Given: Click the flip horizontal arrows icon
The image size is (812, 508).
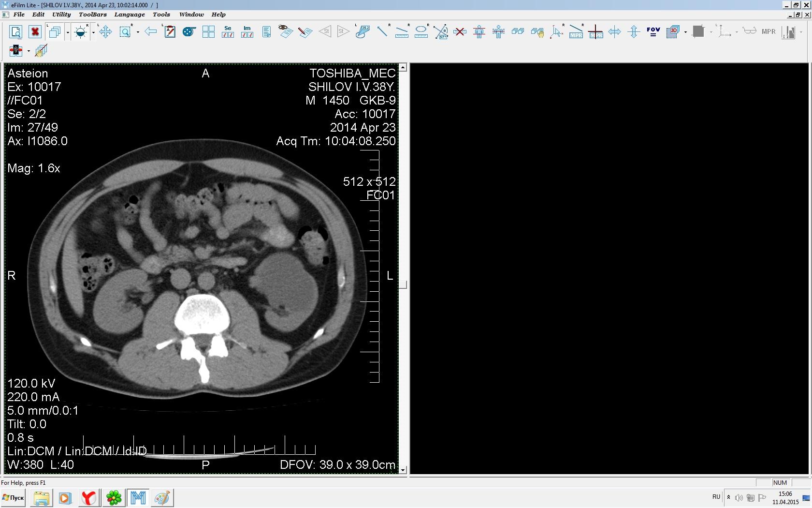Looking at the screenshot, I should [x=614, y=32].
